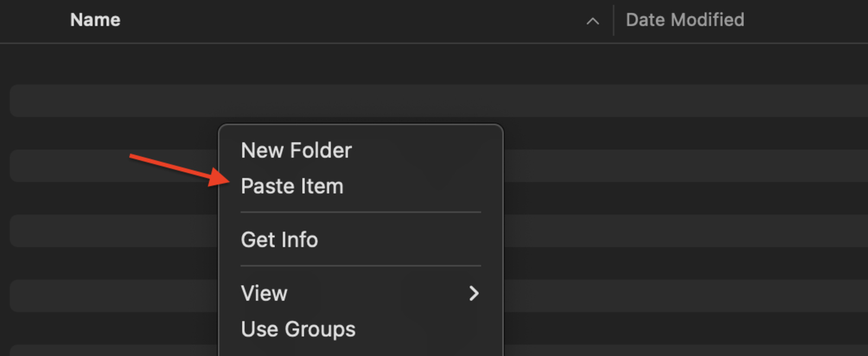Sort files by the Date Modified column

click(x=685, y=20)
